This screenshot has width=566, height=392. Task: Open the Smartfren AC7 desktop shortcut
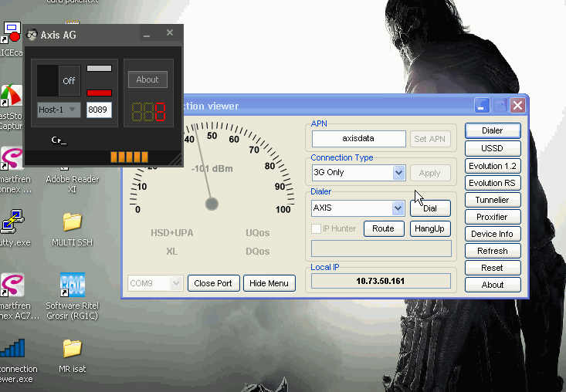click(x=12, y=285)
